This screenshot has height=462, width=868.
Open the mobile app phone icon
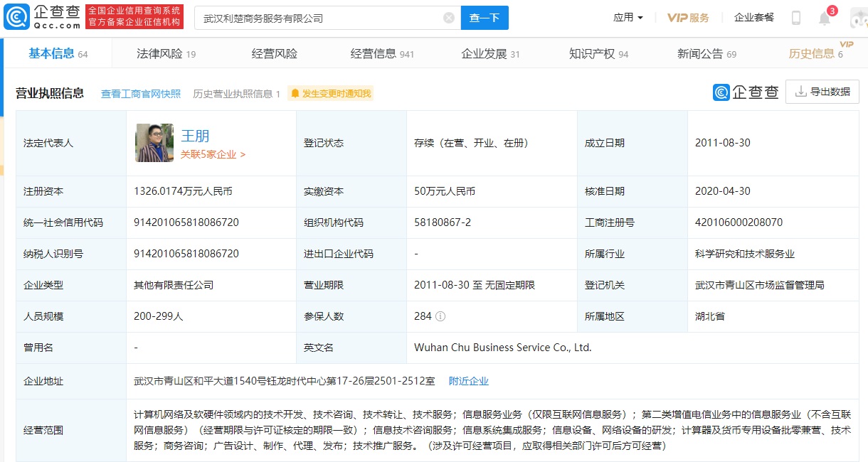pos(796,18)
